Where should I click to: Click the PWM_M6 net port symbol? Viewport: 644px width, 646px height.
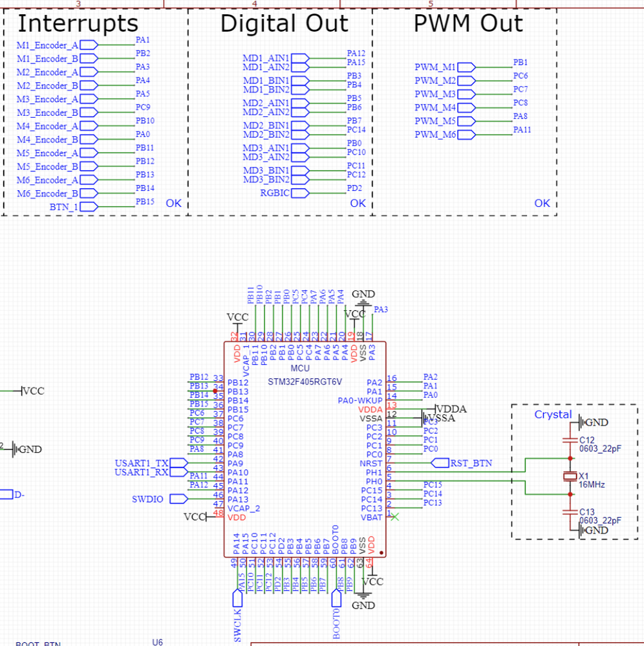coord(466,135)
